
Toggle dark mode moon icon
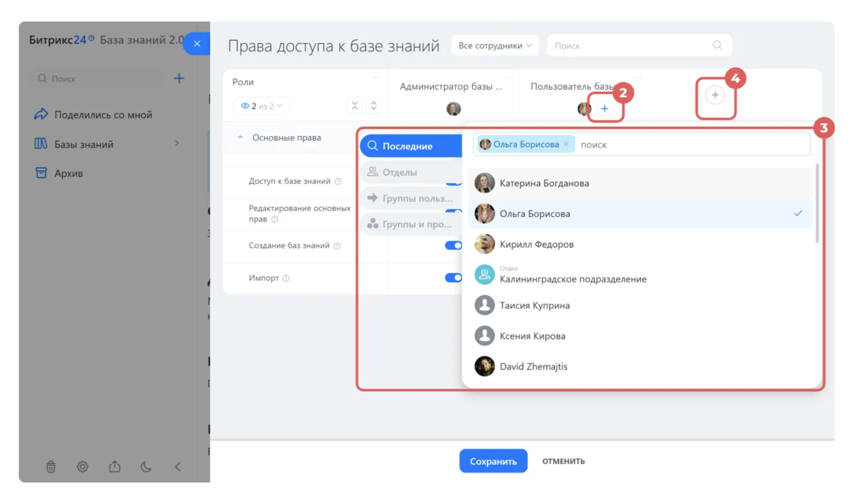146,466
